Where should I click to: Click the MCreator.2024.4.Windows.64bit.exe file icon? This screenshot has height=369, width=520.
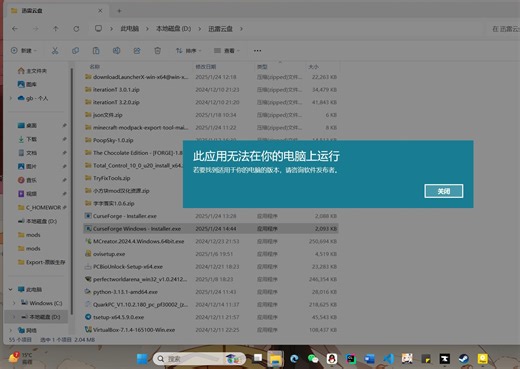click(x=88, y=241)
